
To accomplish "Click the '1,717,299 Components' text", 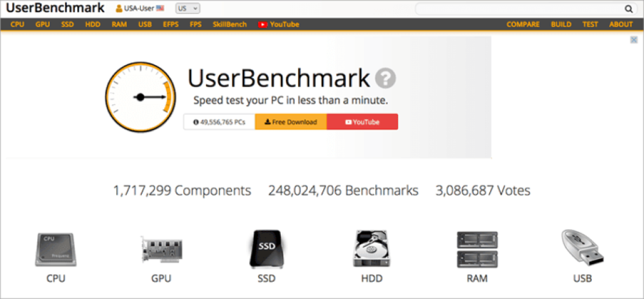I will (182, 191).
